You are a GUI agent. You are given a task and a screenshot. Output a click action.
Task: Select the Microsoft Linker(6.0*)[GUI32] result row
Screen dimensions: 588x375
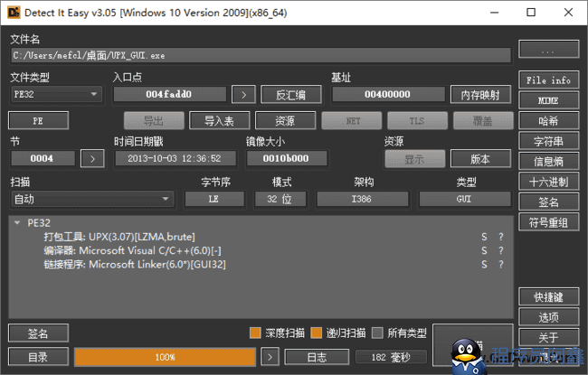click(x=261, y=265)
